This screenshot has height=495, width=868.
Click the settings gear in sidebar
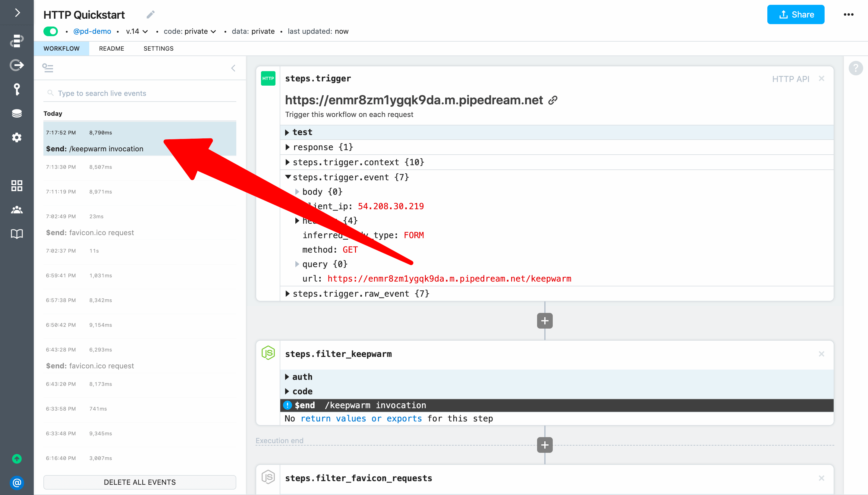[x=17, y=137]
